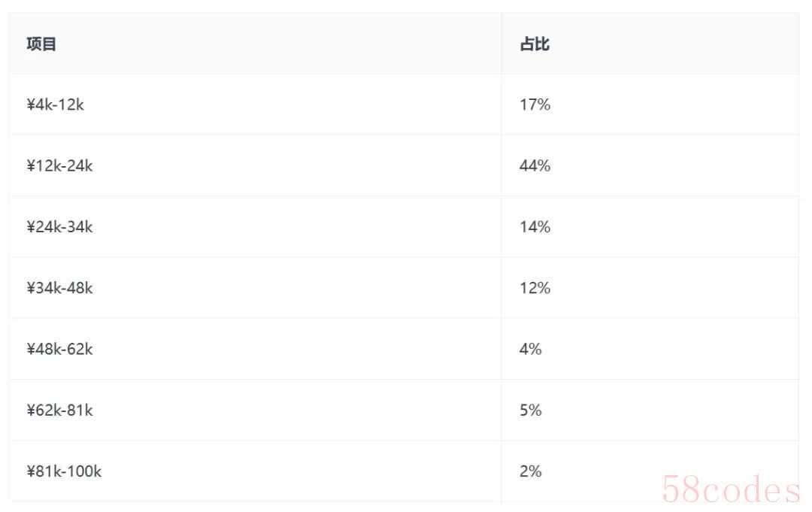The height and width of the screenshot is (512, 812).
Task: Click the 4% percentage cell
Action: point(530,350)
